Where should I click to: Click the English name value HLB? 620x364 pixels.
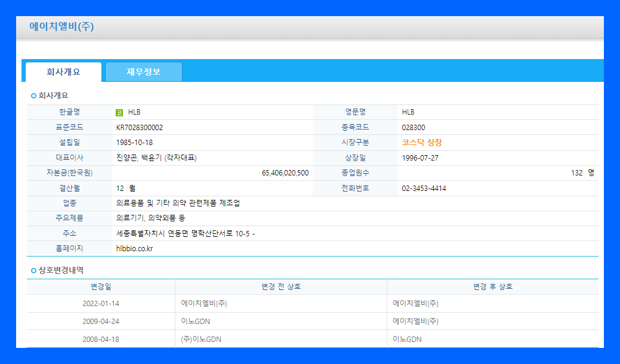(408, 112)
